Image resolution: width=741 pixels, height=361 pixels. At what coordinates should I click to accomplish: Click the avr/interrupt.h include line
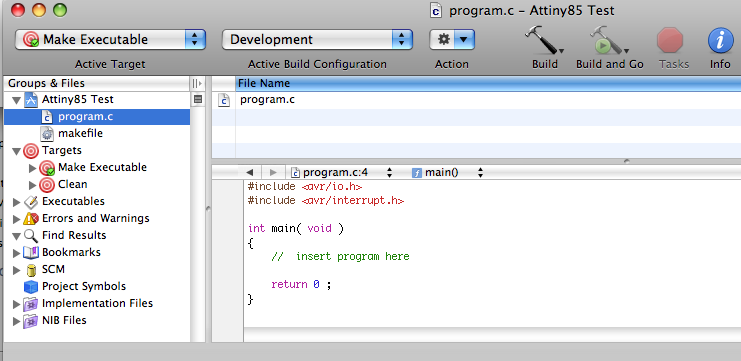pyautogui.click(x=326, y=200)
